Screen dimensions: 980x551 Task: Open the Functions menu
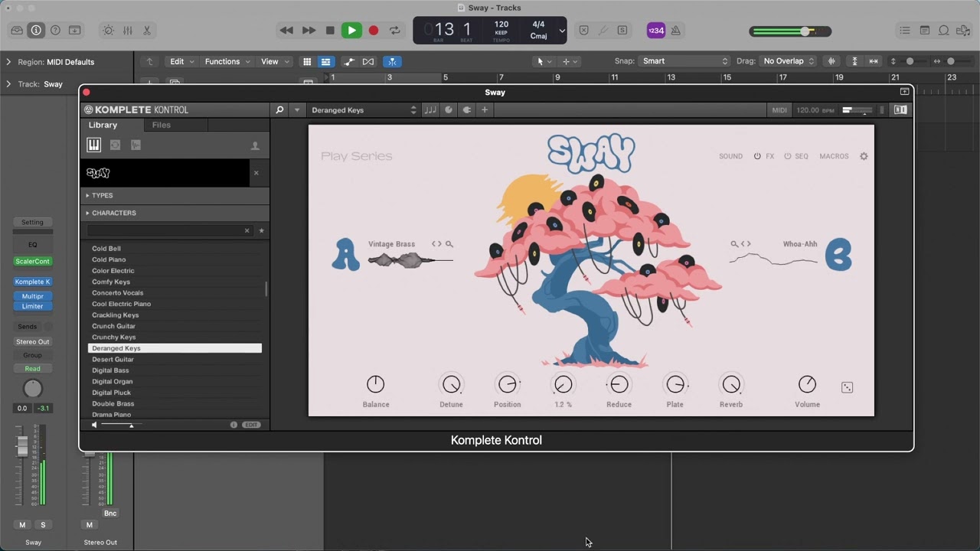tap(226, 61)
